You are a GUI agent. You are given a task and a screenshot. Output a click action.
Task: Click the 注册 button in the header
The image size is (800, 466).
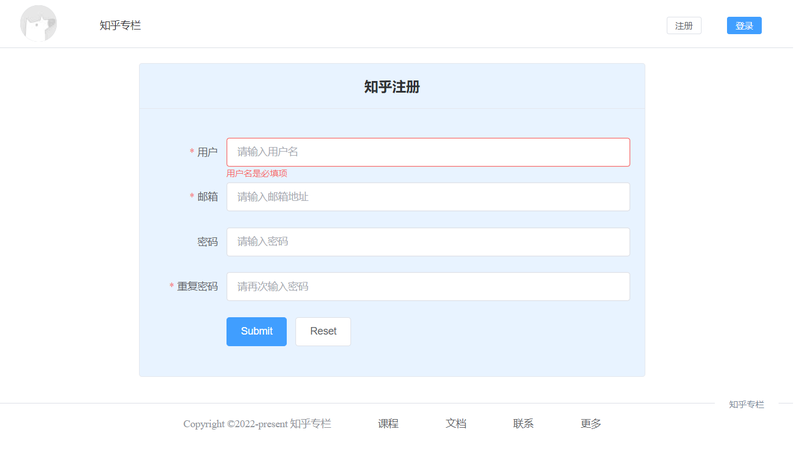click(x=684, y=26)
